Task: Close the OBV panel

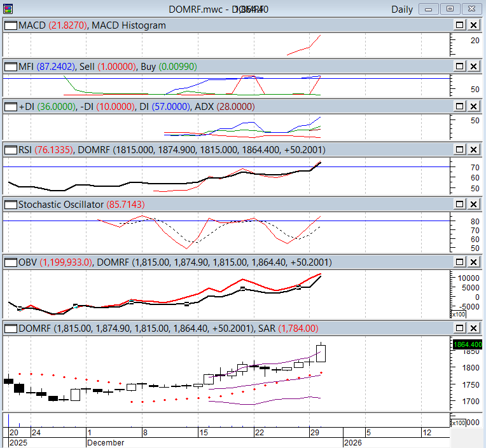Action: click(x=474, y=262)
